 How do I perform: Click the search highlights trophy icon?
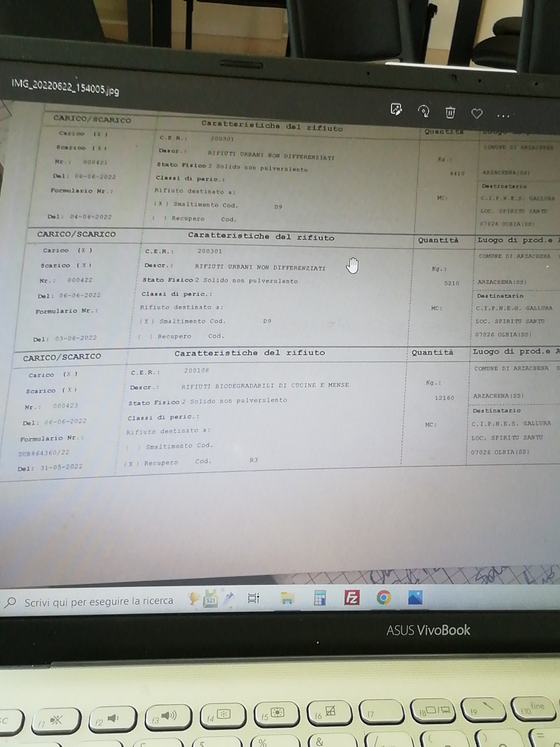(x=194, y=599)
